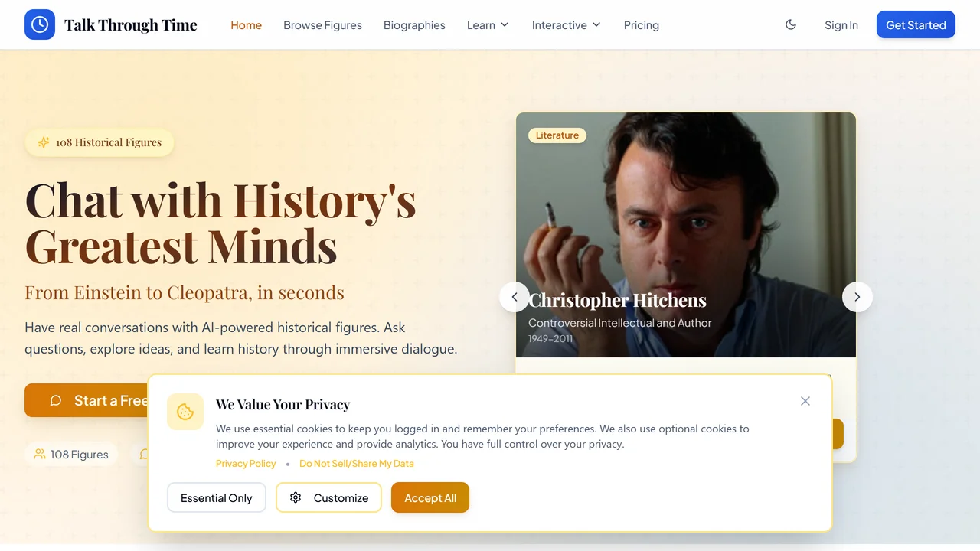Show previous figure with left arrow

coord(514,297)
